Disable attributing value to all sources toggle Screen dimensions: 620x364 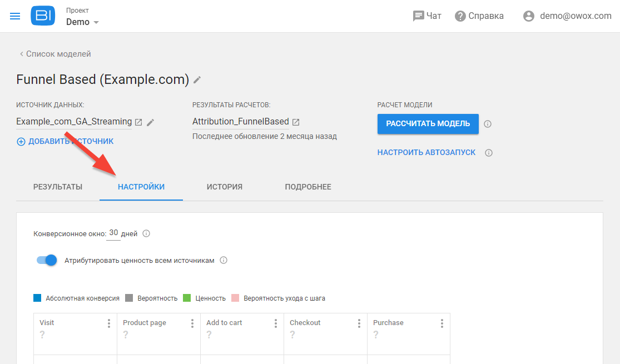click(47, 260)
